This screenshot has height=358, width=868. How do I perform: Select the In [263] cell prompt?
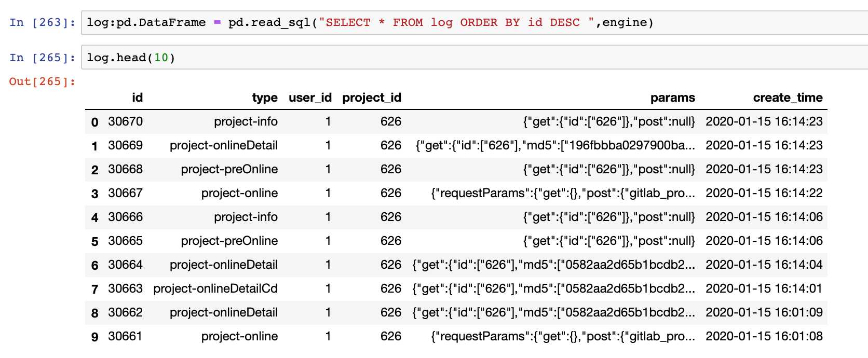pyautogui.click(x=42, y=23)
